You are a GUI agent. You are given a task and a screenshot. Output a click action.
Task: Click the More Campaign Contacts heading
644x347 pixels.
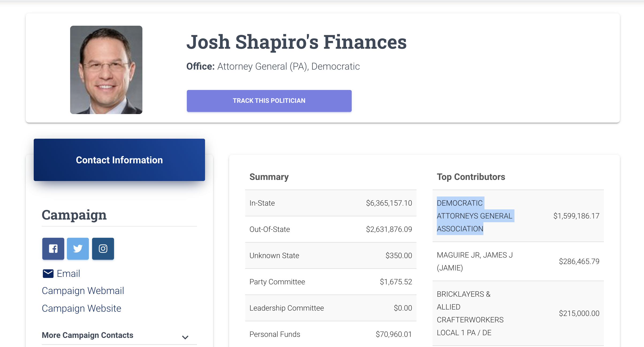pyautogui.click(x=88, y=335)
